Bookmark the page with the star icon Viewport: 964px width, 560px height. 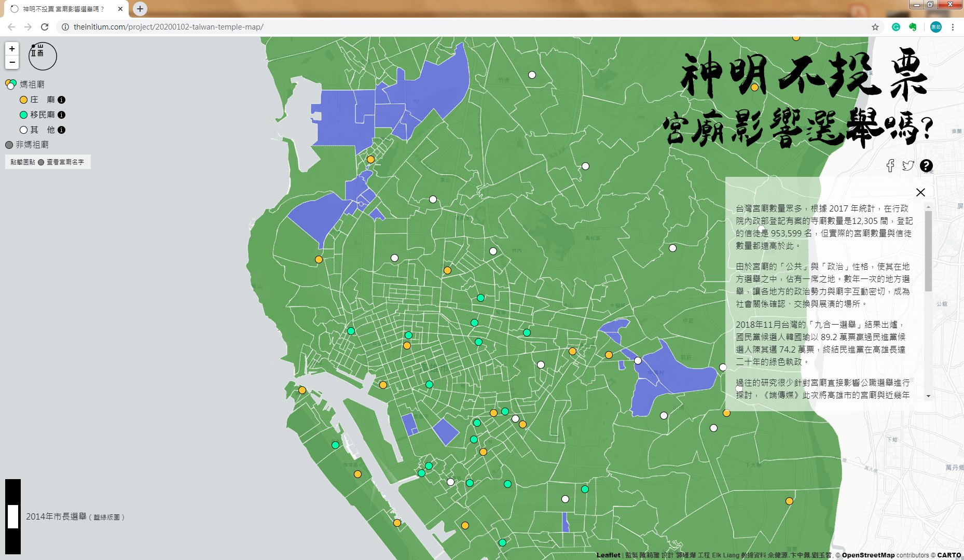(x=875, y=27)
